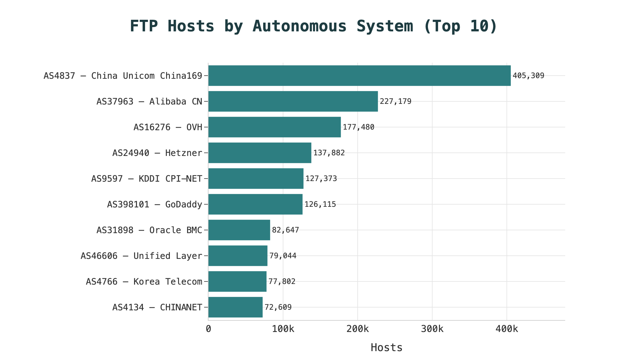
Task: Select the Korea Telecom bar
Action: coord(237,281)
